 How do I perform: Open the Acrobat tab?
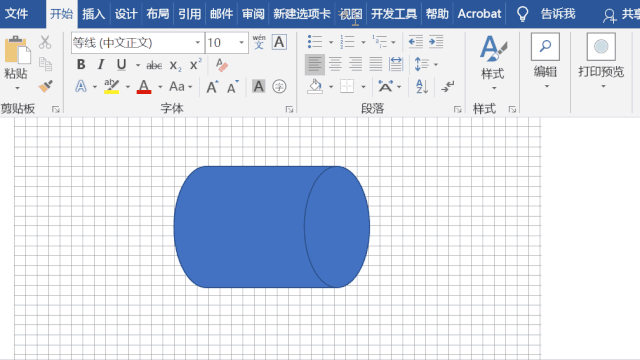tap(479, 14)
